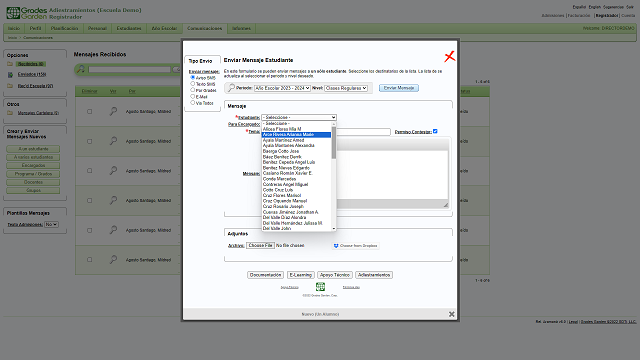
Task: Click the student list scroll-down arrow
Action: 334,229
